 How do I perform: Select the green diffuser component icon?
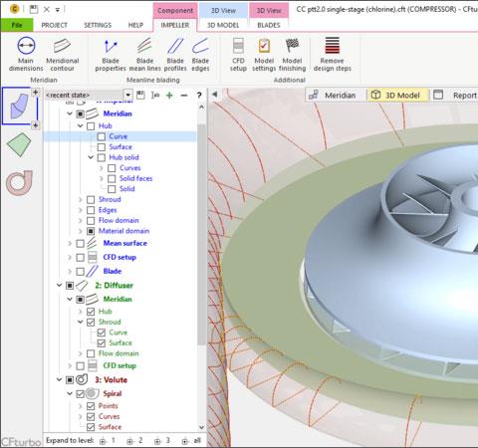coord(19,145)
